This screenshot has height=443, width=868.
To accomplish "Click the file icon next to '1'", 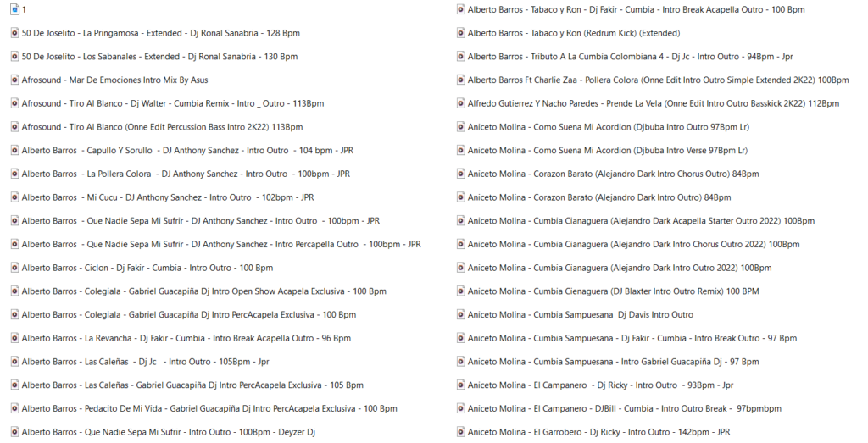I will (x=15, y=9).
